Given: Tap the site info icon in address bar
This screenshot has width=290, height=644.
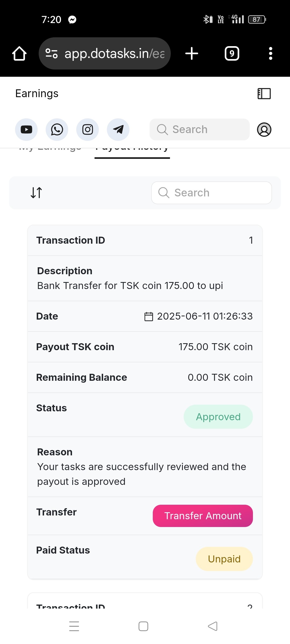Looking at the screenshot, I should [x=51, y=53].
